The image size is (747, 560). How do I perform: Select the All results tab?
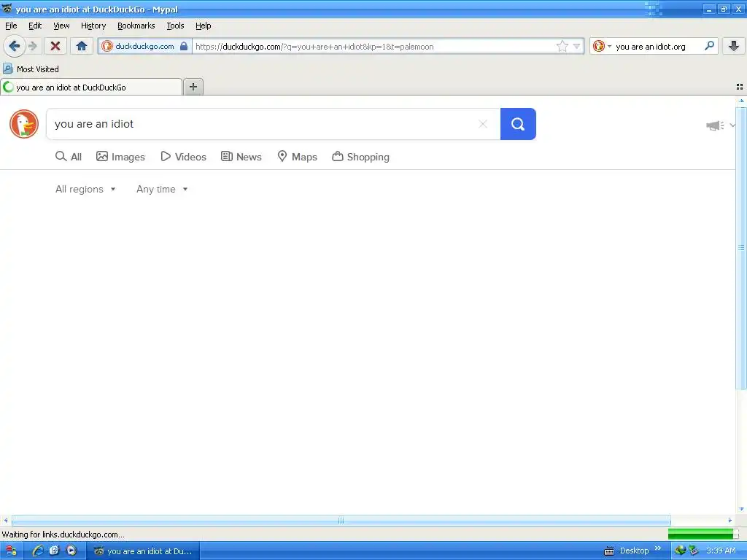click(69, 157)
